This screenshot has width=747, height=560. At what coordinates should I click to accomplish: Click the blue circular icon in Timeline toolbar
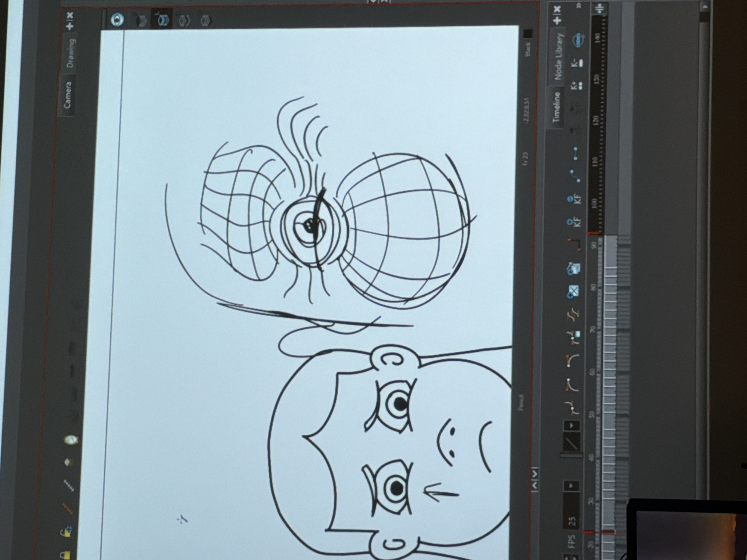[578, 40]
